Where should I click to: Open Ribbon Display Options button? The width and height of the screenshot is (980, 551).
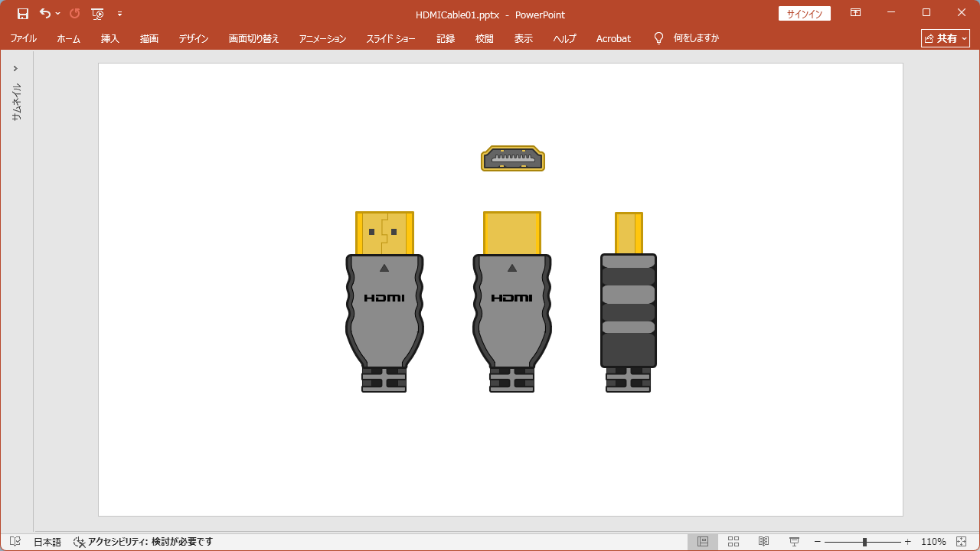[x=855, y=13]
